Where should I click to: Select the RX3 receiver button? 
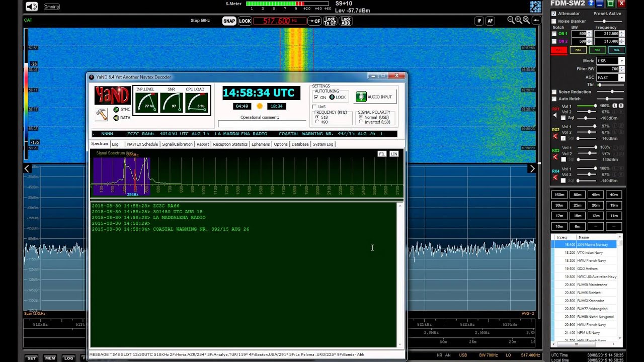[597, 50]
